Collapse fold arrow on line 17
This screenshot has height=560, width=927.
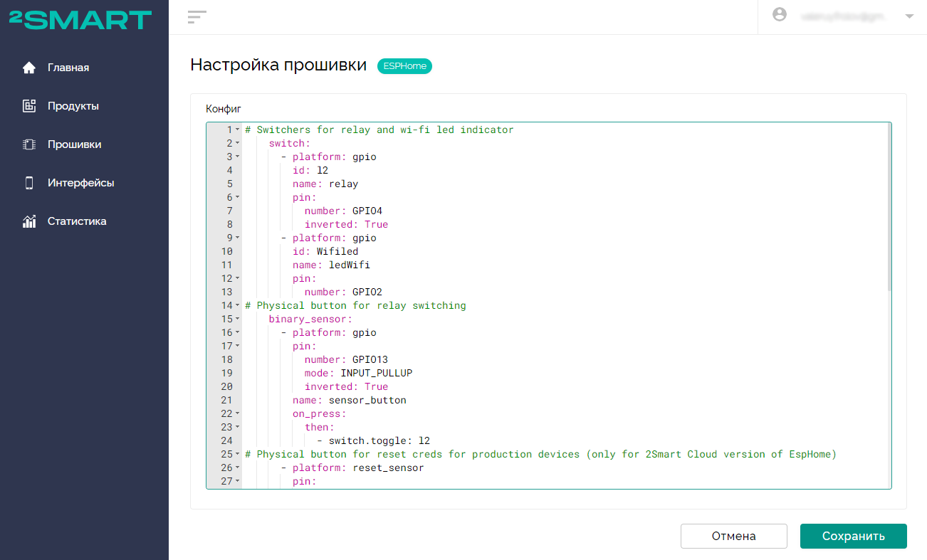coord(238,347)
